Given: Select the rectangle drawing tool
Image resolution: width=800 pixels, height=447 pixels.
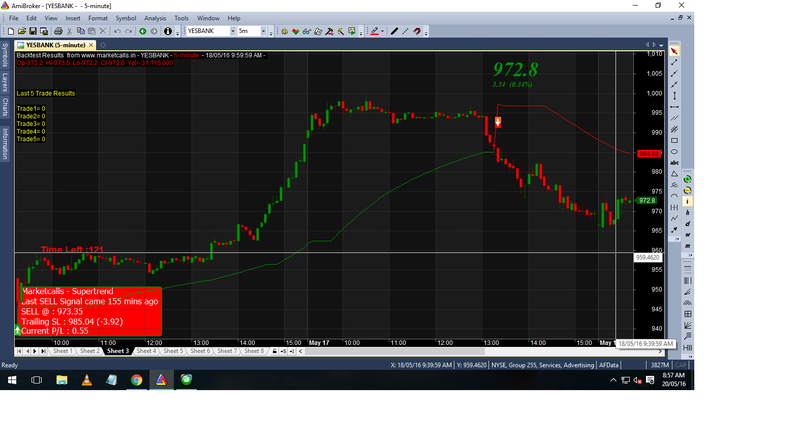Looking at the screenshot, I should point(674,141).
